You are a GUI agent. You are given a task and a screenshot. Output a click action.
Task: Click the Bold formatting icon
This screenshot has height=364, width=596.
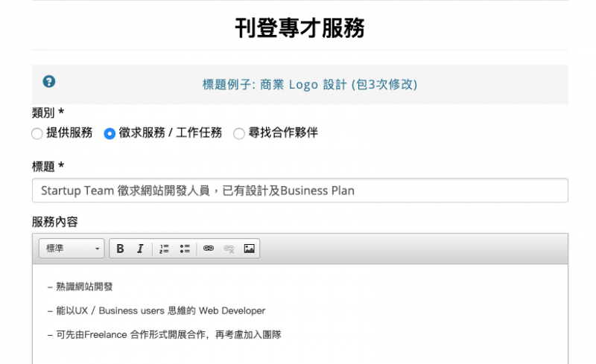point(120,249)
